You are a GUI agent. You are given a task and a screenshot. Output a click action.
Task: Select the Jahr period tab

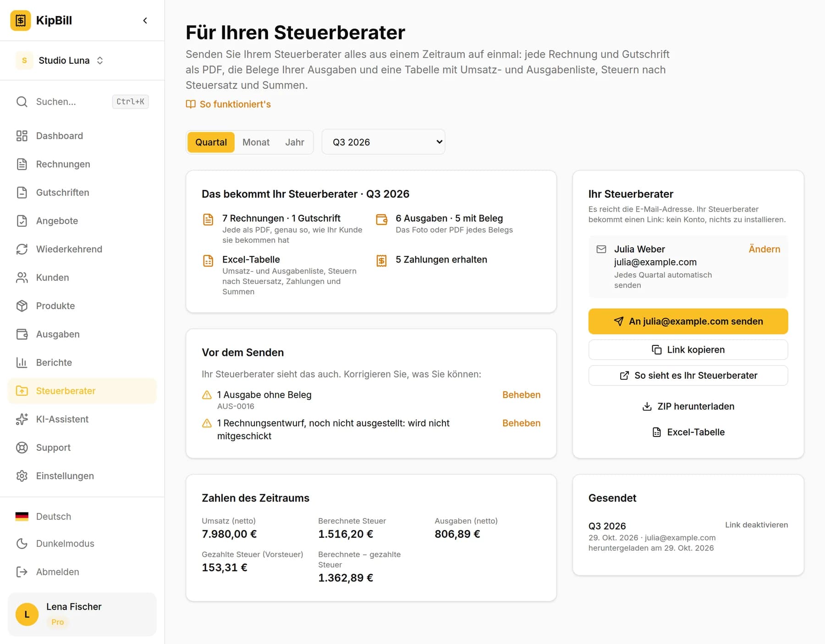coord(295,142)
